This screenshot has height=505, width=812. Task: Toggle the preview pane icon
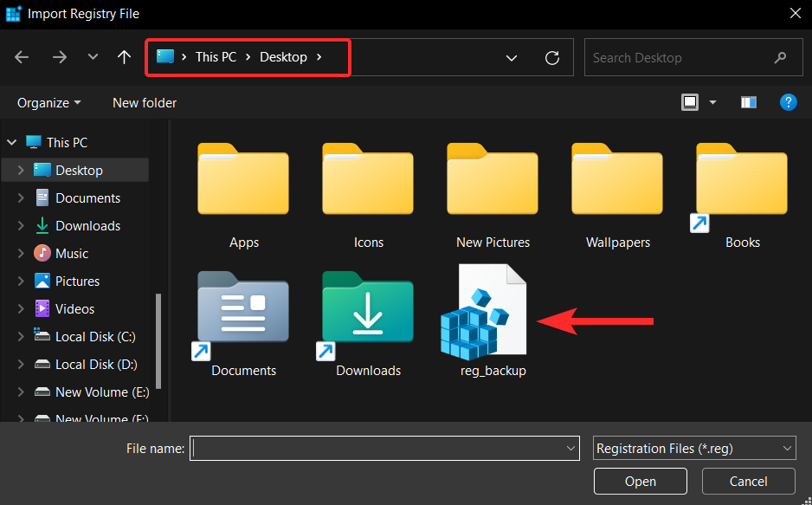[748, 102]
